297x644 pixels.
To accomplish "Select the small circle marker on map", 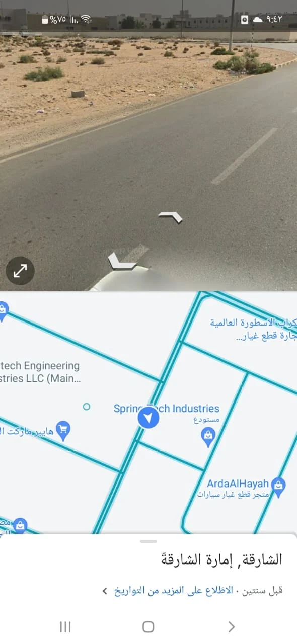I will coord(87,407).
